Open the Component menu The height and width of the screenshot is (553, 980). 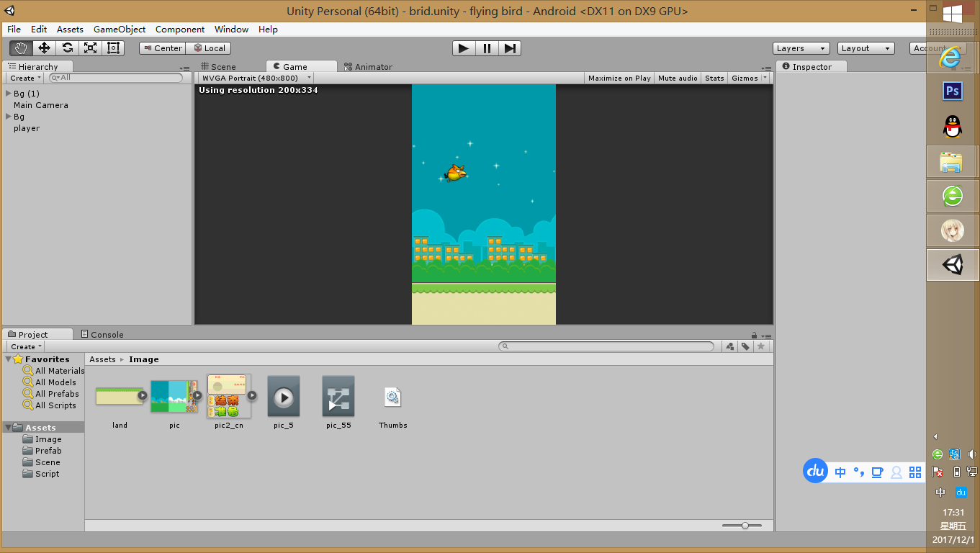[180, 30]
